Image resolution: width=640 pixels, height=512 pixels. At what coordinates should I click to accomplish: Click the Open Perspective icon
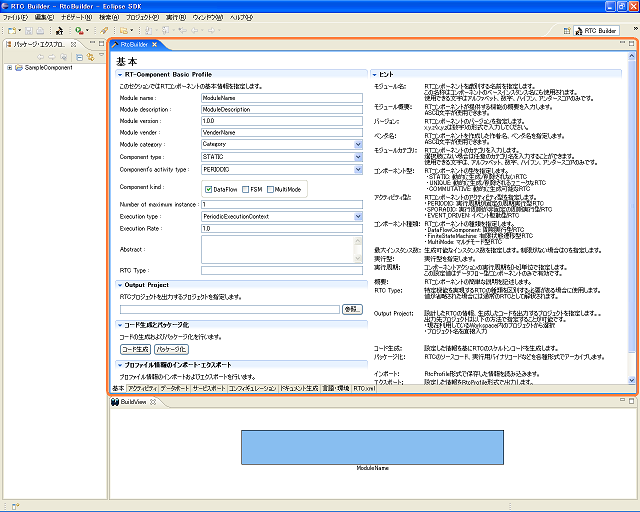click(x=567, y=31)
